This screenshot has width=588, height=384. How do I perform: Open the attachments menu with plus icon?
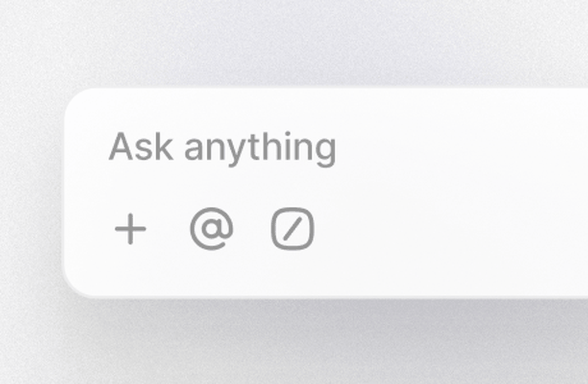[130, 229]
